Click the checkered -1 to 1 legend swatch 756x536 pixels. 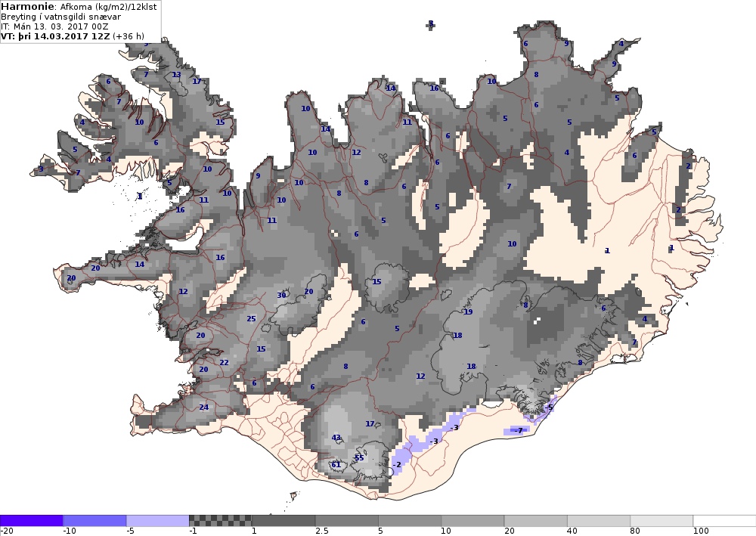tap(220, 521)
